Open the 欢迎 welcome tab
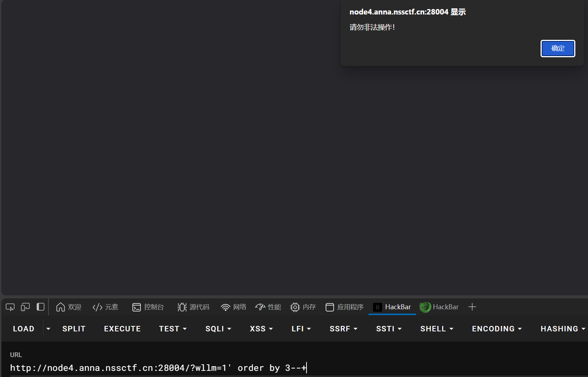 coord(69,307)
